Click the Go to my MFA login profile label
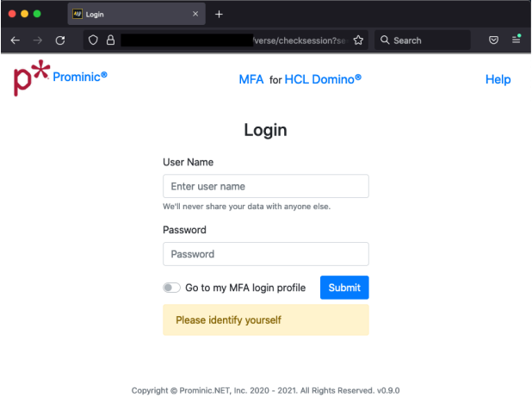This screenshot has width=532, height=403. pos(245,288)
